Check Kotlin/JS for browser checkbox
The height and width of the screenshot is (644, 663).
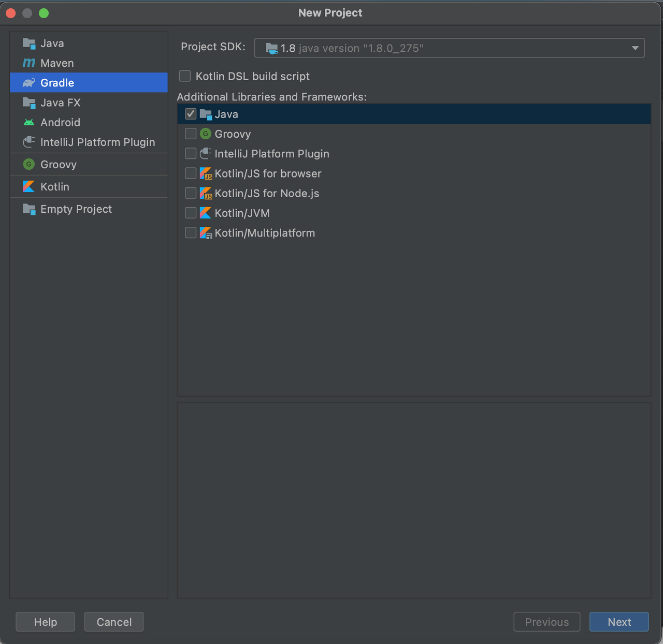point(191,173)
